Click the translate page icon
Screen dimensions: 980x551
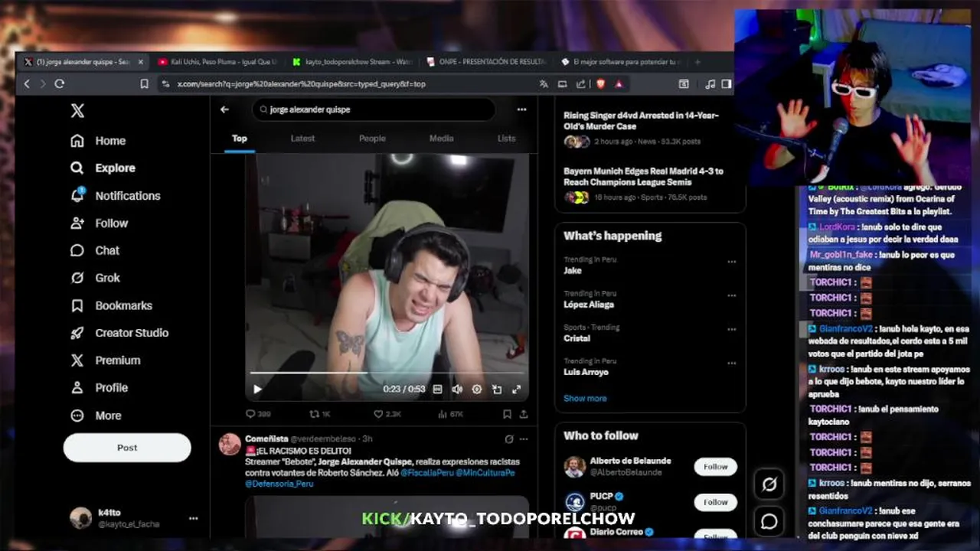pyautogui.click(x=544, y=84)
